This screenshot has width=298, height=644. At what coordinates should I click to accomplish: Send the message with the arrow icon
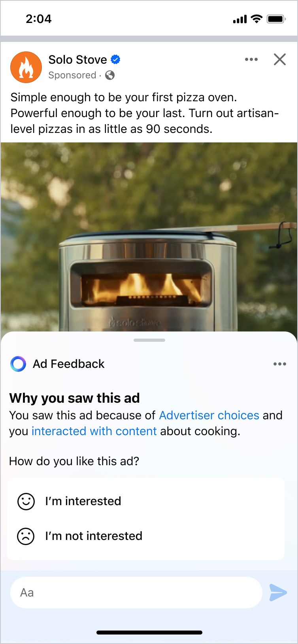278,593
